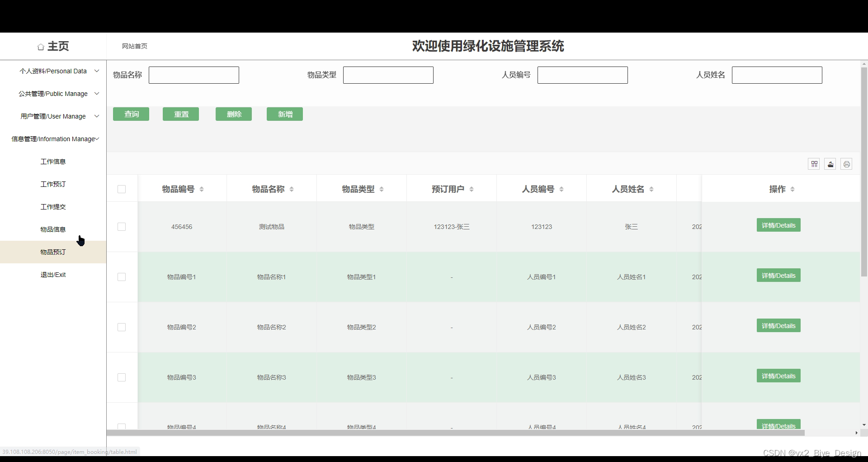
Task: Tick the select-all checkbox in table header
Action: (x=122, y=189)
